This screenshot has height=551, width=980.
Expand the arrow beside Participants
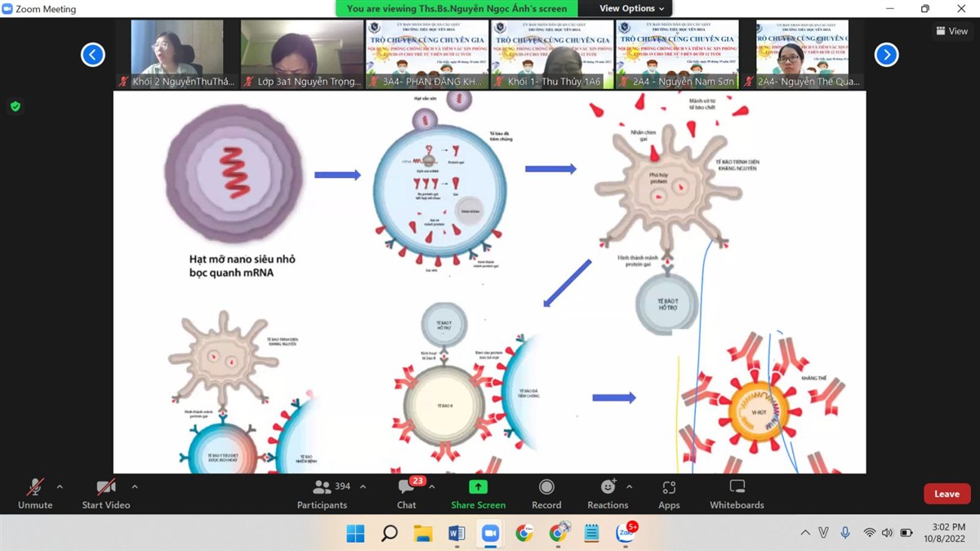point(363,487)
